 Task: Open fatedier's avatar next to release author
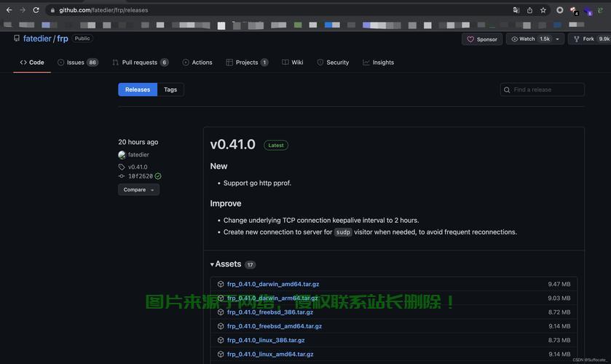point(122,155)
